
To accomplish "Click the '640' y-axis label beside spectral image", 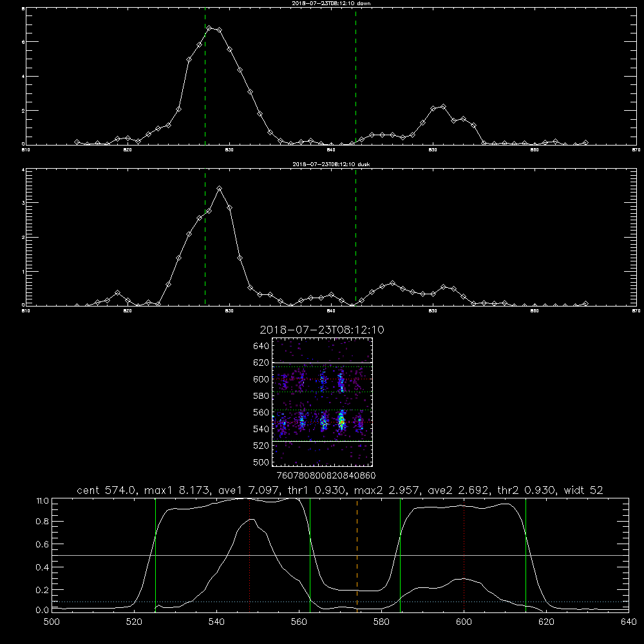I will point(261,346).
